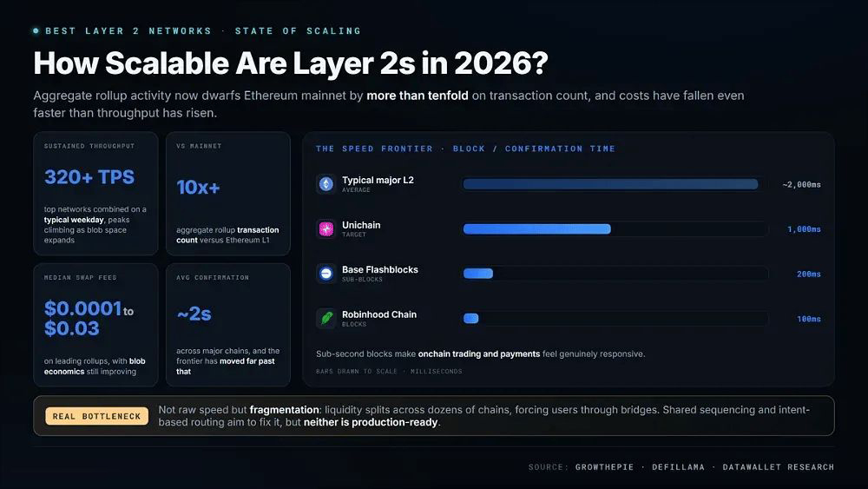Image resolution: width=868 pixels, height=489 pixels.
Task: Click the Robinhood Chain feather icon
Action: tap(326, 319)
